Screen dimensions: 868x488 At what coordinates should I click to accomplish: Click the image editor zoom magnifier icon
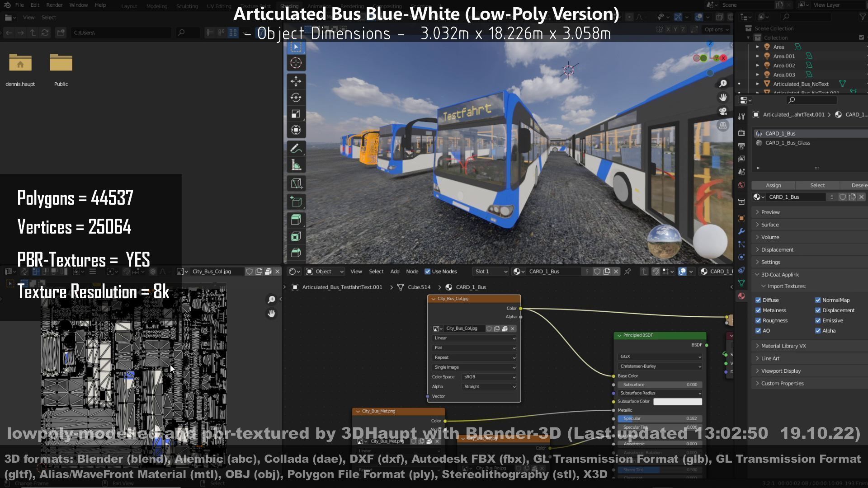click(271, 299)
